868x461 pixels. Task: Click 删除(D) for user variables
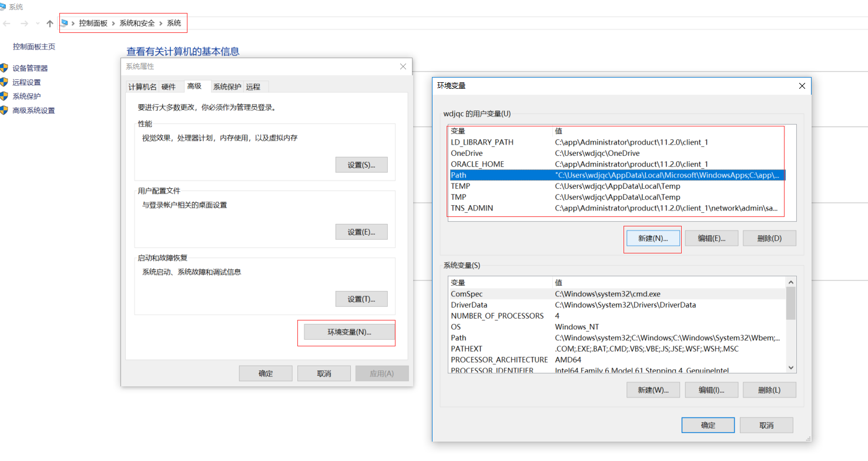769,238
